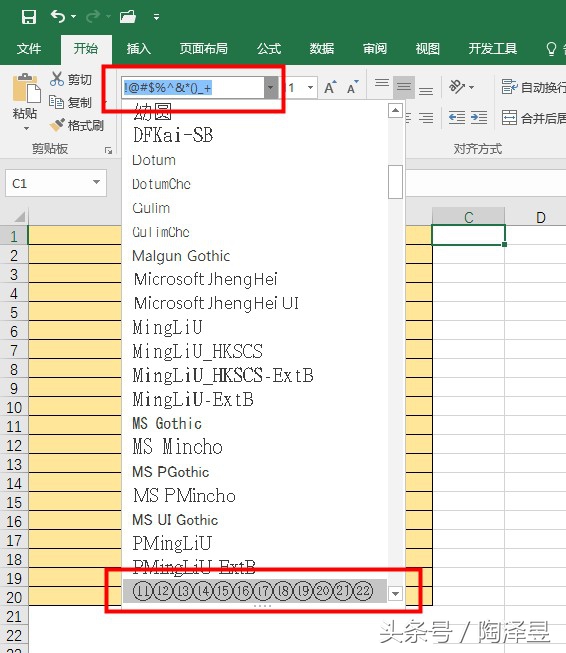The image size is (566, 653).
Task: Open the 页面布局 tab
Action: (204, 49)
